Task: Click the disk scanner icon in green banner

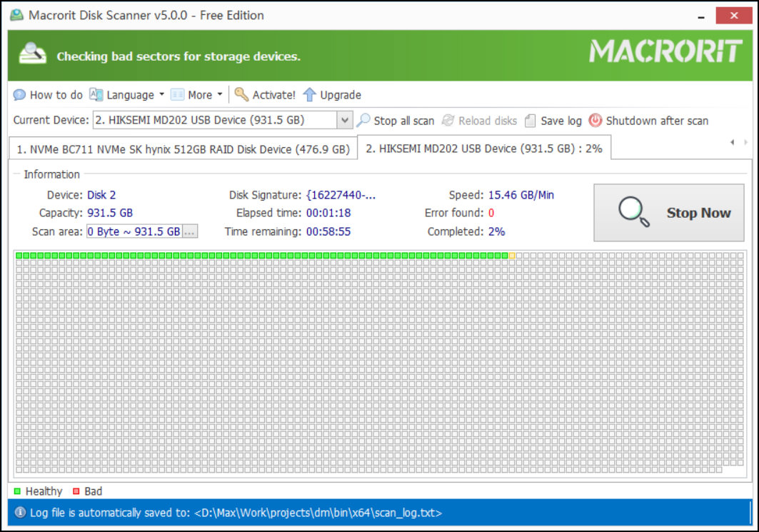Action: (x=32, y=54)
